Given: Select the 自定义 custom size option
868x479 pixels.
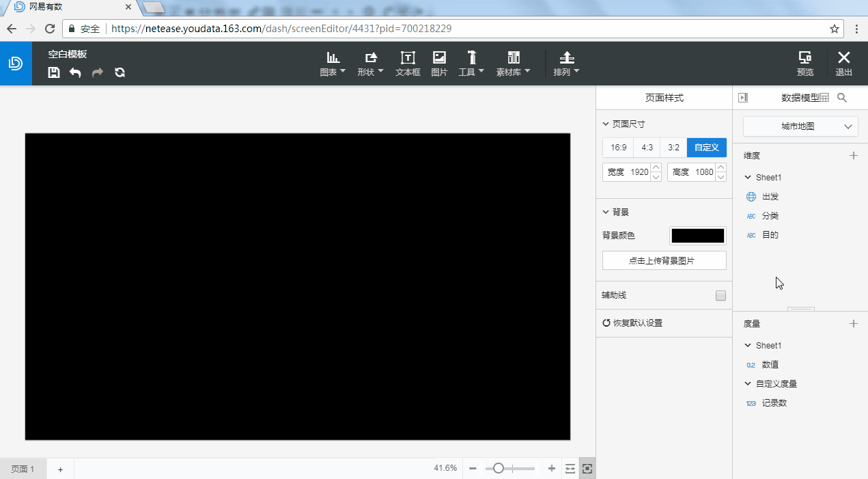Looking at the screenshot, I should coord(707,148).
